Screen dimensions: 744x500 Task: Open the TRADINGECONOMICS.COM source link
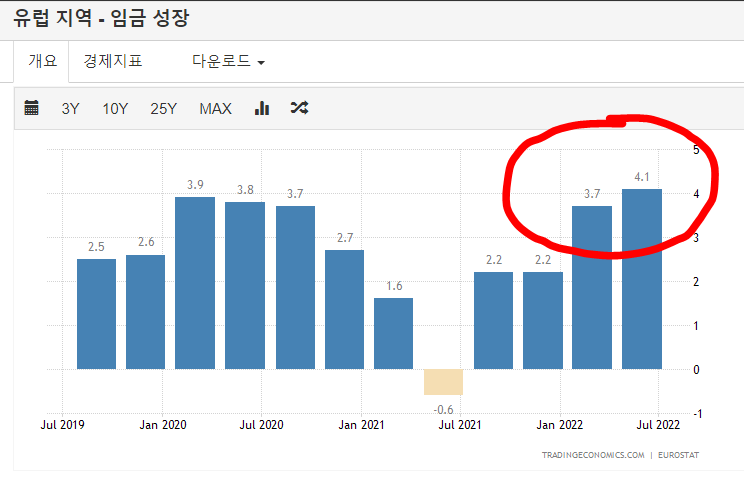pyautogui.click(x=593, y=455)
